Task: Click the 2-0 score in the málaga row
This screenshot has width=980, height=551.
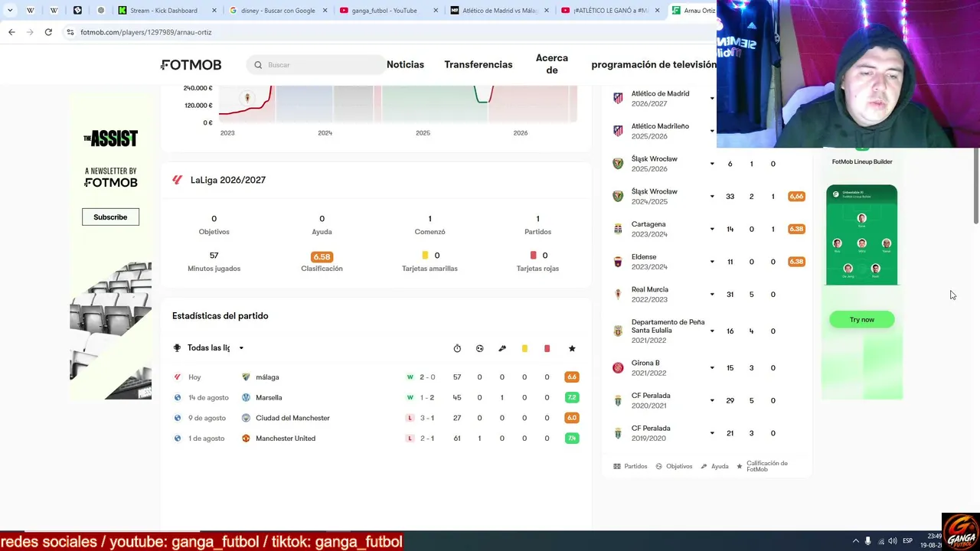Action: (x=427, y=377)
